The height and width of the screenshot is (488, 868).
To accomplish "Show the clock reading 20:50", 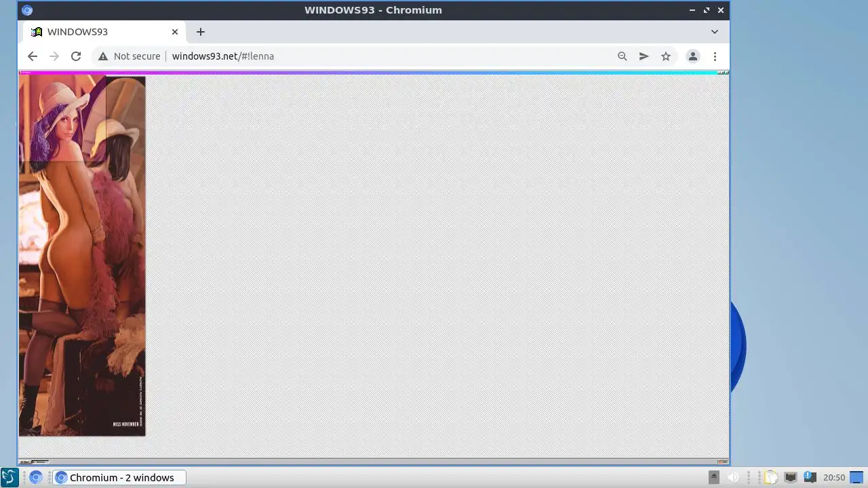I will coord(834,477).
